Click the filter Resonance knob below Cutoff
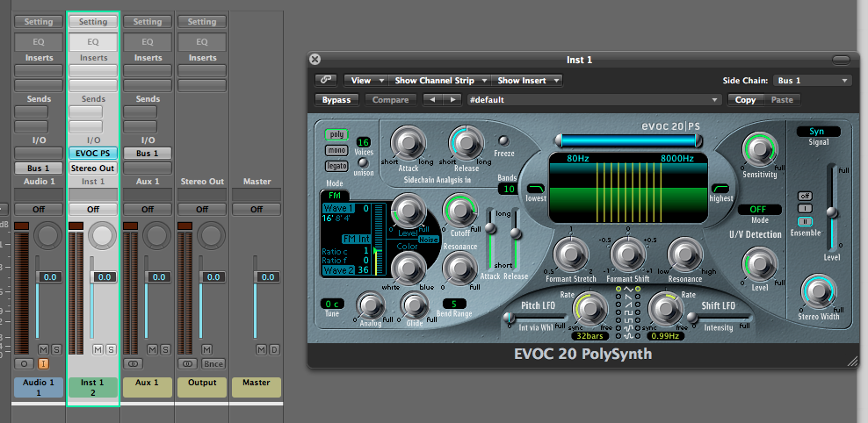Image resolution: width=868 pixels, height=423 pixels. point(459,269)
